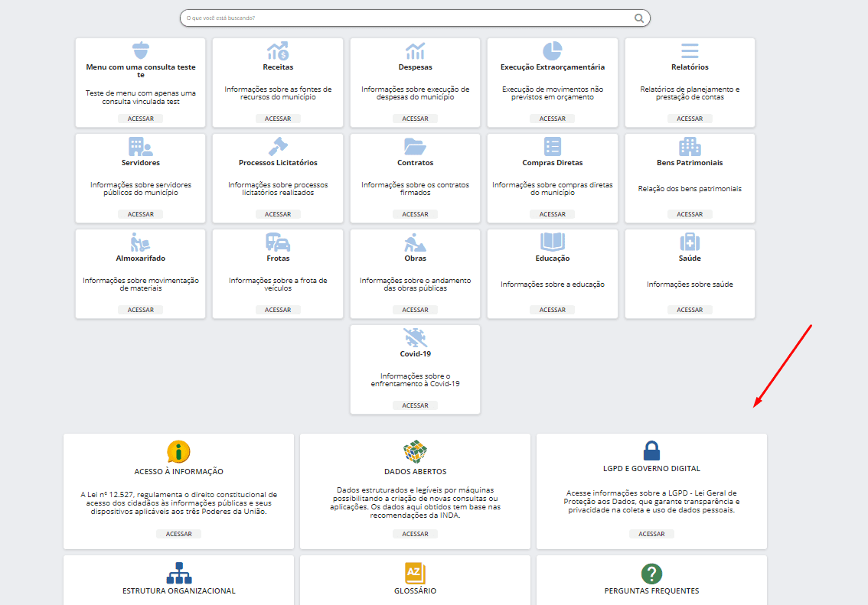
Task: Click the Dados Abertos cube icon
Action: click(415, 451)
